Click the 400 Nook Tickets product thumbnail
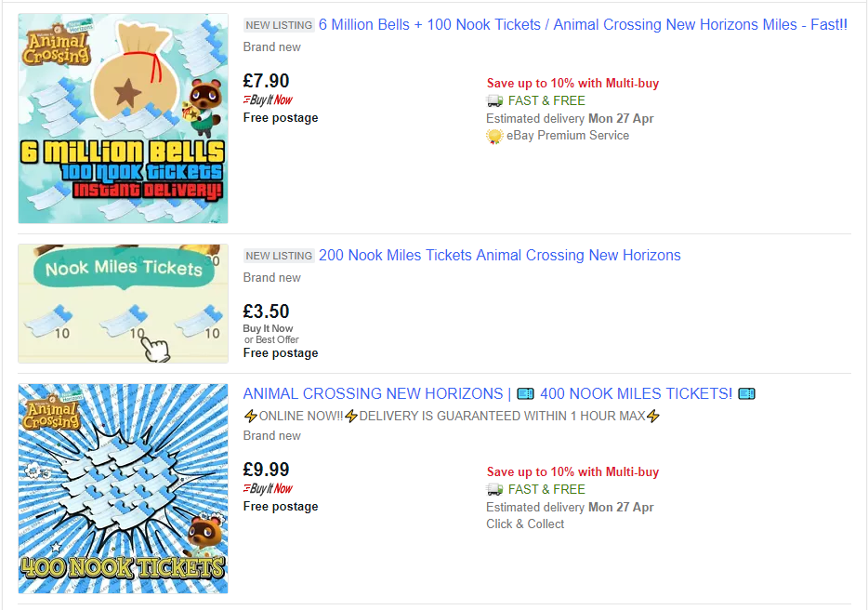The height and width of the screenshot is (610, 868). 123,488
